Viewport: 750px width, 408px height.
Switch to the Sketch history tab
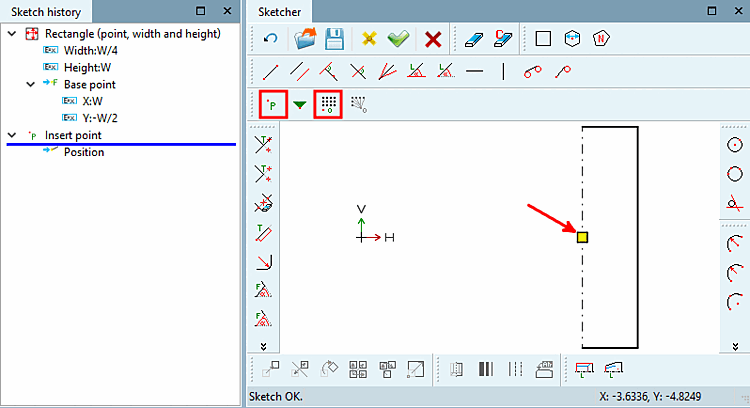(46, 11)
